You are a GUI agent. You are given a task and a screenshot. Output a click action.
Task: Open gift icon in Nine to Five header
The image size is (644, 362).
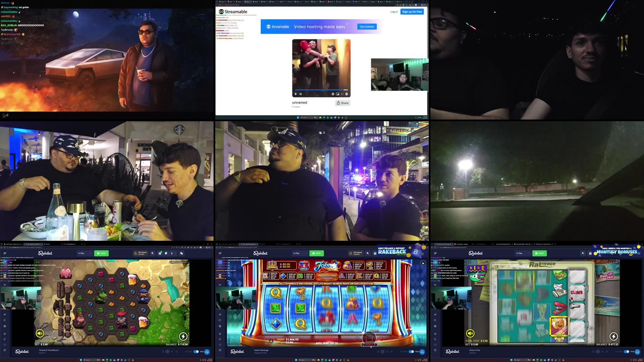click(590, 253)
